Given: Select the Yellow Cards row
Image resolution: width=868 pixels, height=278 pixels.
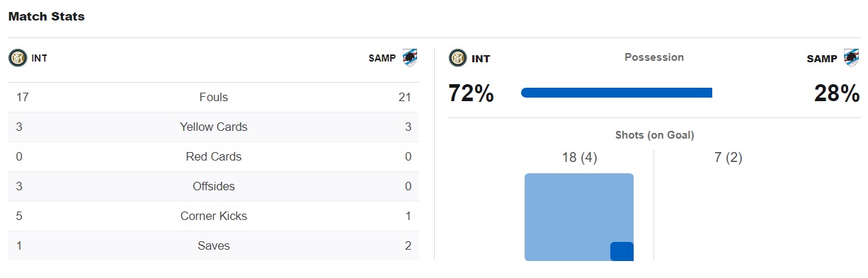Looking at the screenshot, I should [x=213, y=127].
